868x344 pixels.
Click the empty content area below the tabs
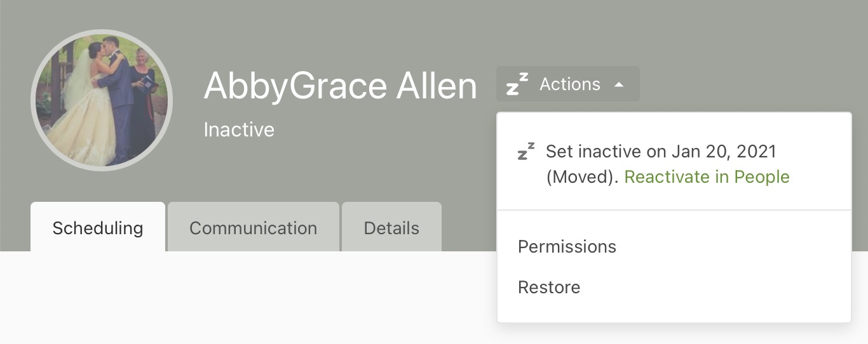point(254,298)
